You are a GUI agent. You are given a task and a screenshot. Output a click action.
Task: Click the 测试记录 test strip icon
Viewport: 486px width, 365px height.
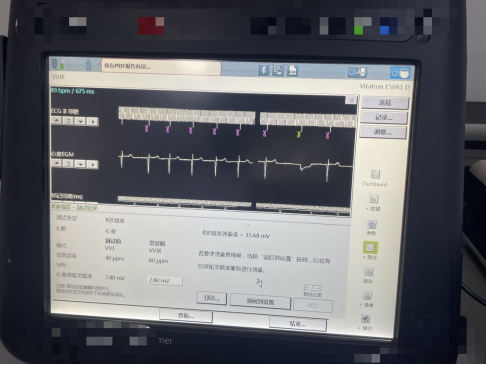pyautogui.click(x=313, y=288)
